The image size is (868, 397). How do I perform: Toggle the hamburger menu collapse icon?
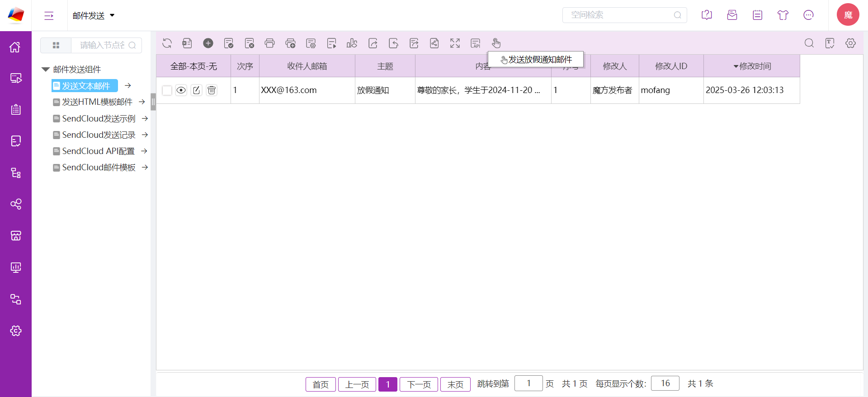(x=49, y=16)
